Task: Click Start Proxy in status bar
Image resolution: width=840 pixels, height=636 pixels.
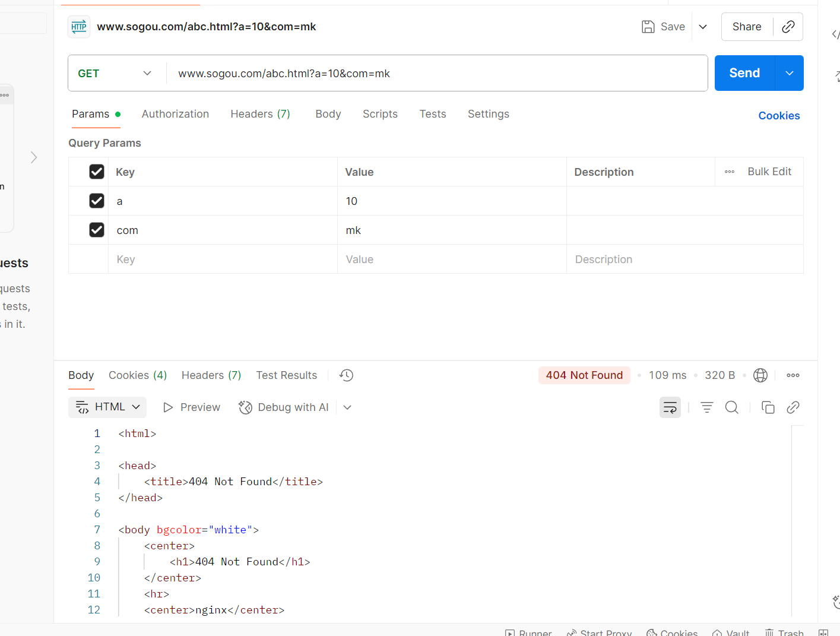Action: click(599, 633)
